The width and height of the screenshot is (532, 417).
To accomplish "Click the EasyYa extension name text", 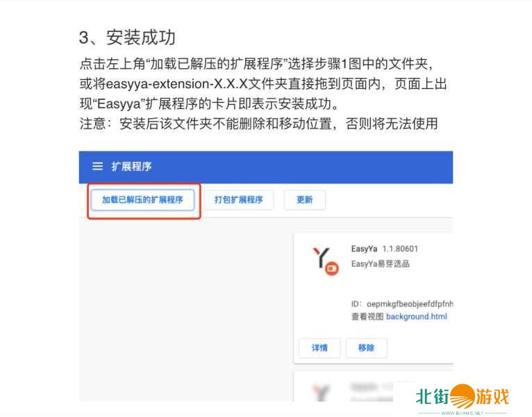I will pyautogui.click(x=364, y=249).
